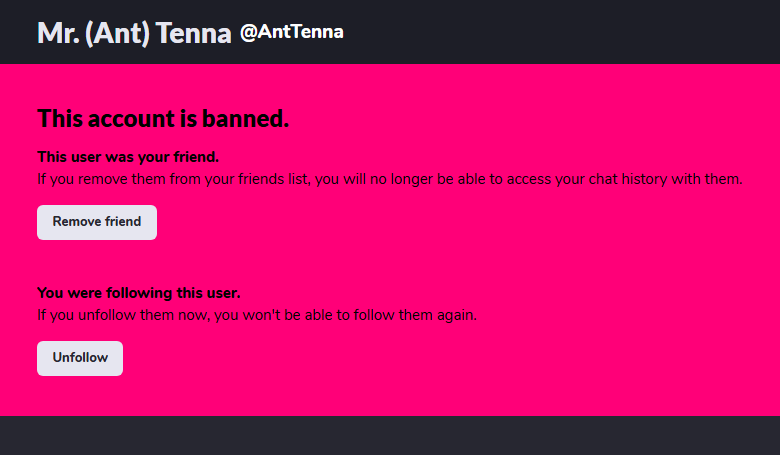Click the "You were following this user." text
The height and width of the screenshot is (455, 780).
[139, 293]
